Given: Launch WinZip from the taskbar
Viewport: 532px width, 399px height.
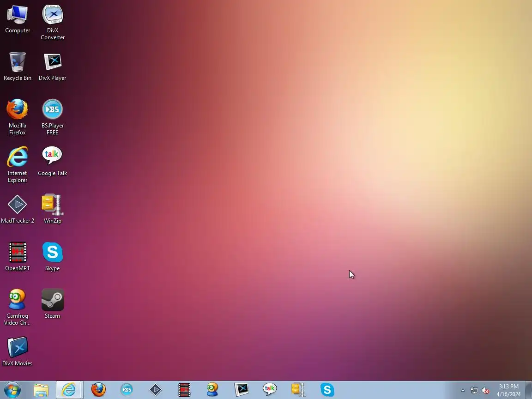Looking at the screenshot, I should 298,390.
